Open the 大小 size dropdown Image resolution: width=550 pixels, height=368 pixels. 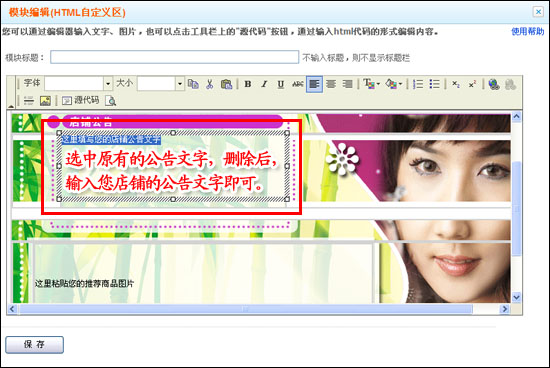coord(180,84)
